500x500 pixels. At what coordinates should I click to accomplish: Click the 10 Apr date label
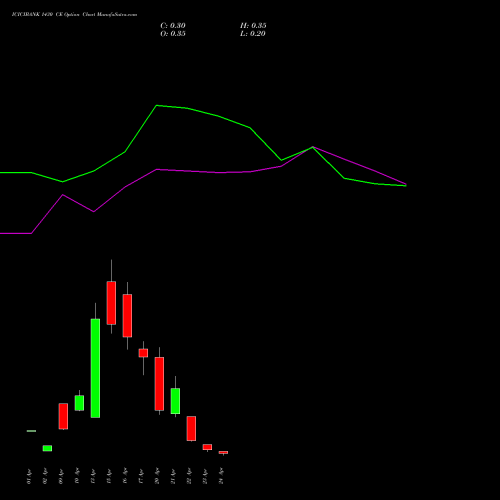(77, 476)
